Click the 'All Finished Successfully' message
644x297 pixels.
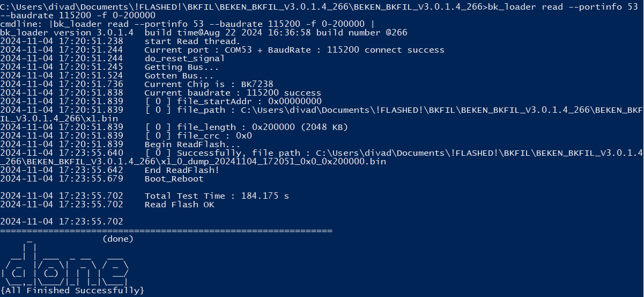click(72, 291)
